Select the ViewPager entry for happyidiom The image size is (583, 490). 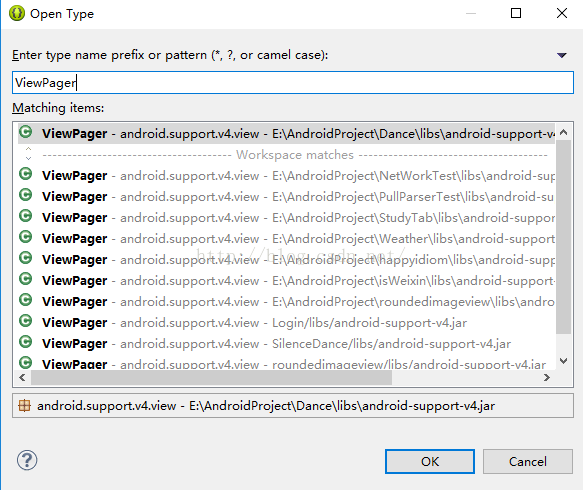pos(286,259)
